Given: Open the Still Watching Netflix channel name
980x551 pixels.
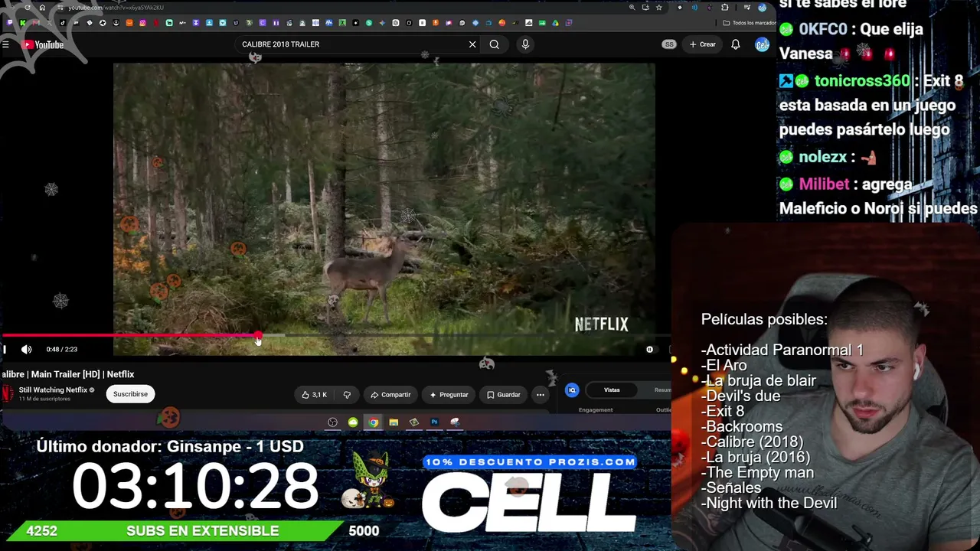Looking at the screenshot, I should [x=53, y=390].
